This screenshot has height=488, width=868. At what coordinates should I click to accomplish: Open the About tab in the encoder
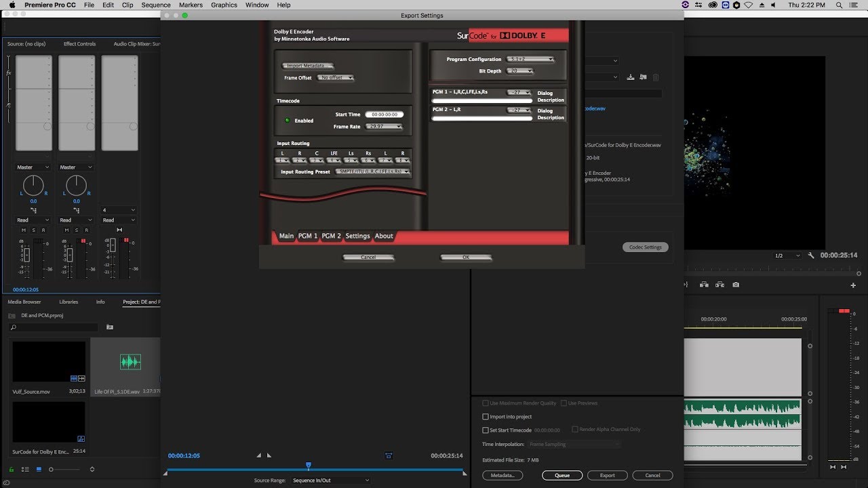[384, 236]
